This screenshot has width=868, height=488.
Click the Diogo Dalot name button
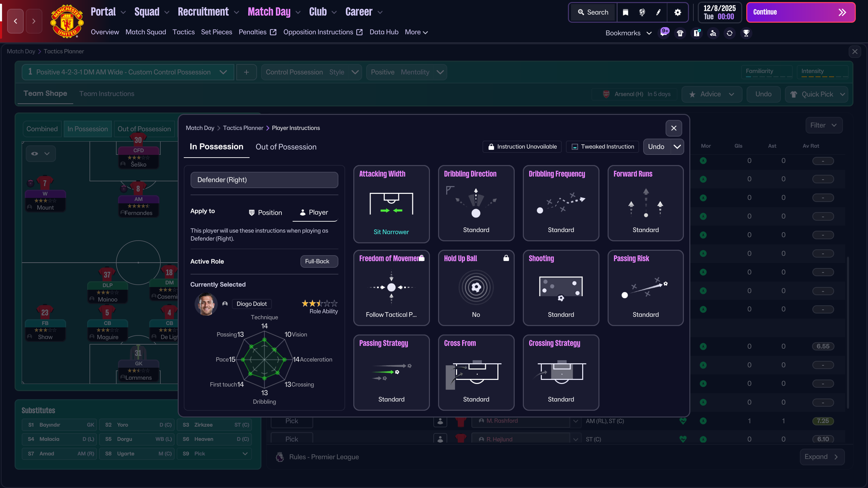[252, 304]
